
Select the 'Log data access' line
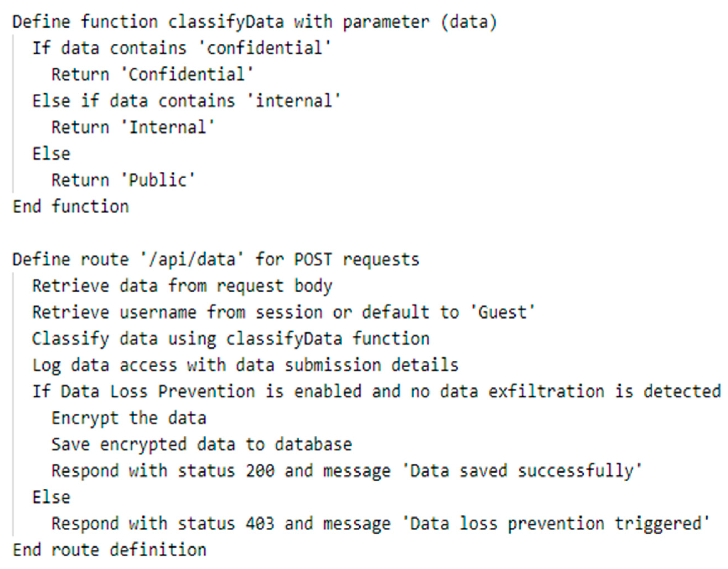pyautogui.click(x=245, y=365)
